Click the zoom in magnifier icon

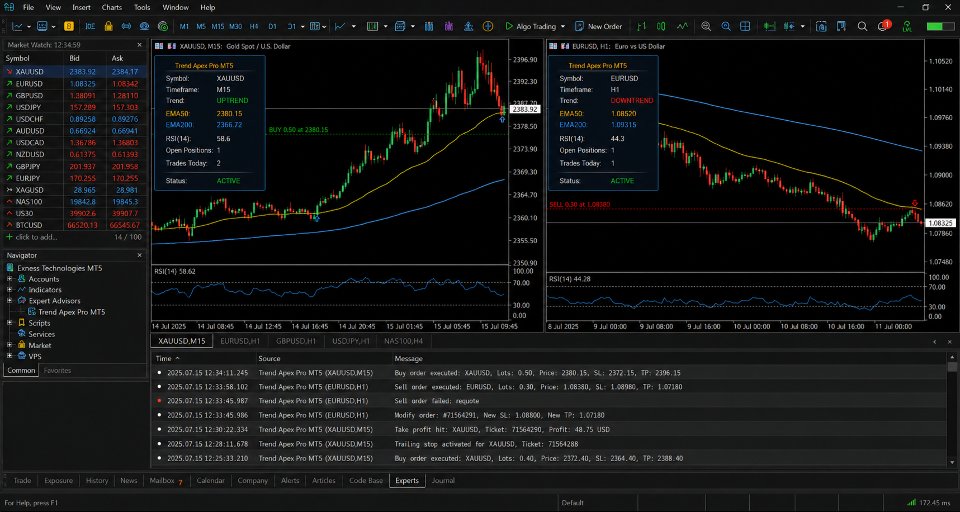pyautogui.click(x=726, y=26)
